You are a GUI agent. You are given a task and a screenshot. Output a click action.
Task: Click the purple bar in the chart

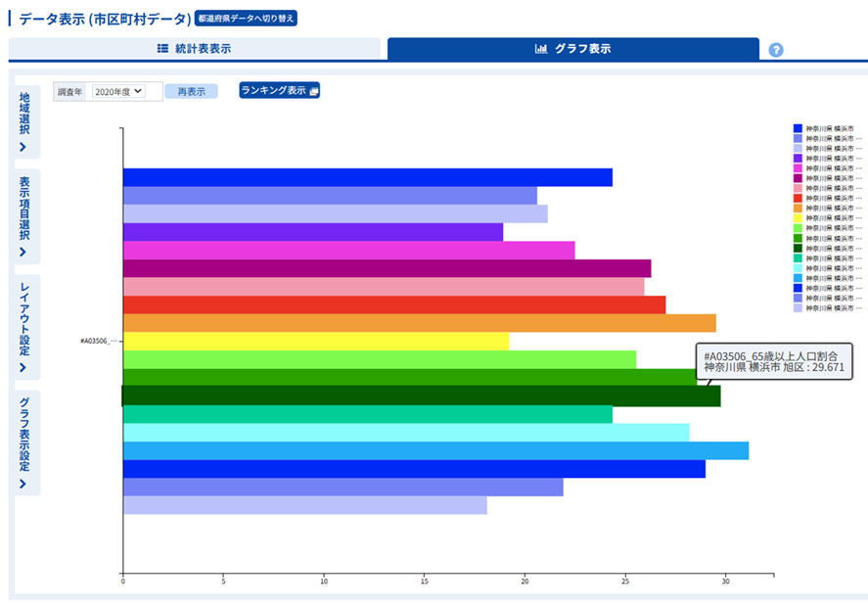[x=312, y=232]
